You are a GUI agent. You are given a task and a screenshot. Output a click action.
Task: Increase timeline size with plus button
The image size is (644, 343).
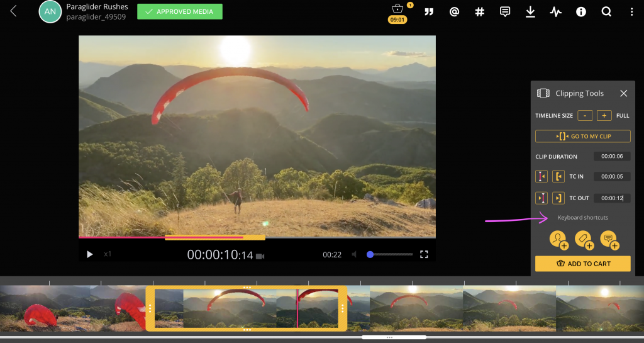604,115
